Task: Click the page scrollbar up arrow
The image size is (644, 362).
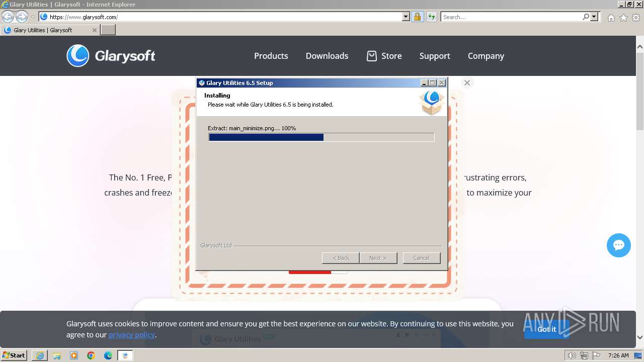Action: pyautogui.click(x=640, y=47)
